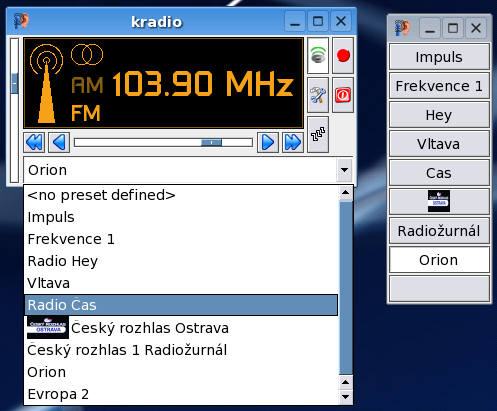Image resolution: width=497 pixels, height=411 pixels.
Task: Click the quickbar window ear icon
Action: coord(402,28)
